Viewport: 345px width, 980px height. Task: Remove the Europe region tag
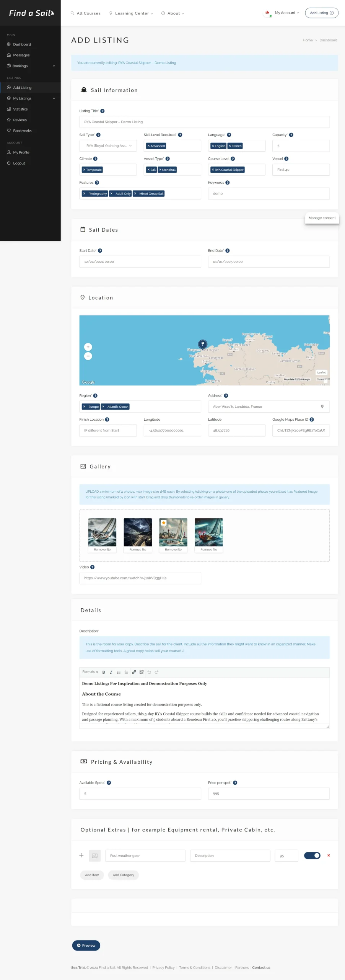pos(84,407)
